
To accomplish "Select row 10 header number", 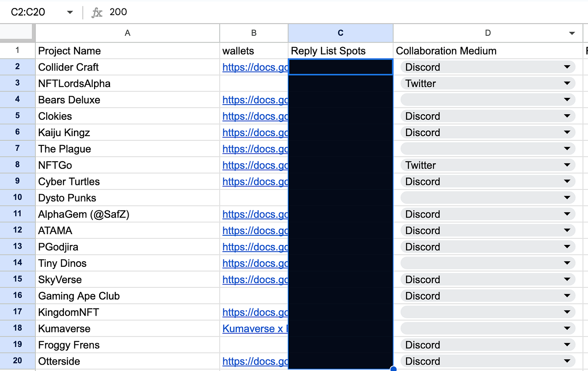I will point(17,197).
